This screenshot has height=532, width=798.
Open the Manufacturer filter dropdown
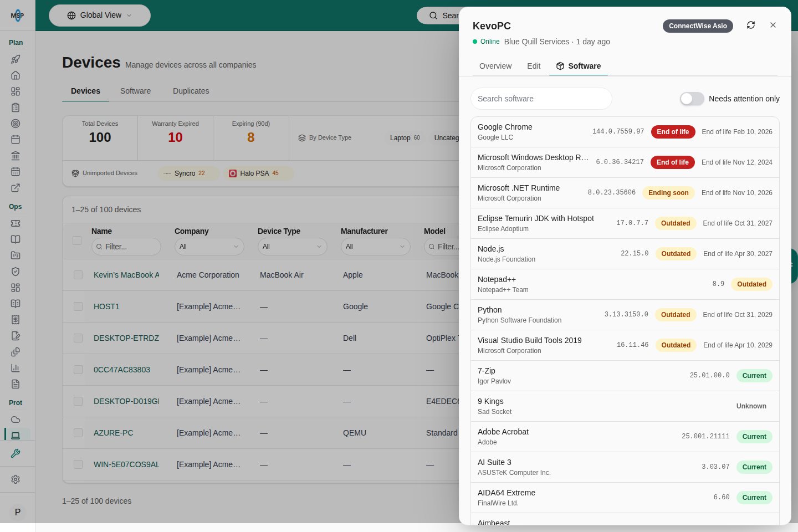tap(376, 247)
